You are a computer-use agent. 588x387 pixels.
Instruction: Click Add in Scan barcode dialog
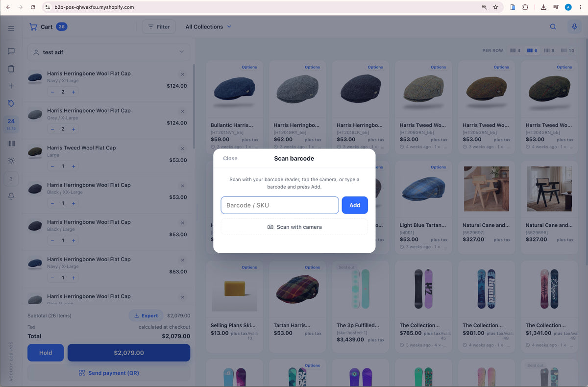(355, 205)
